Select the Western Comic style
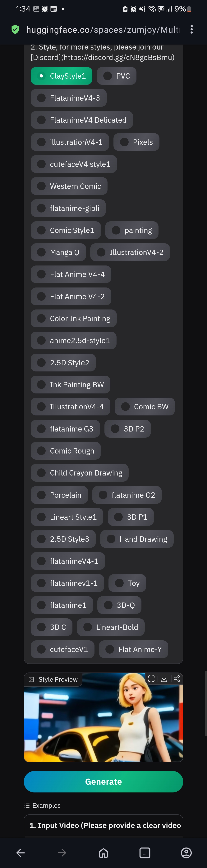Screen dimensions: 207x868 (x=69, y=186)
